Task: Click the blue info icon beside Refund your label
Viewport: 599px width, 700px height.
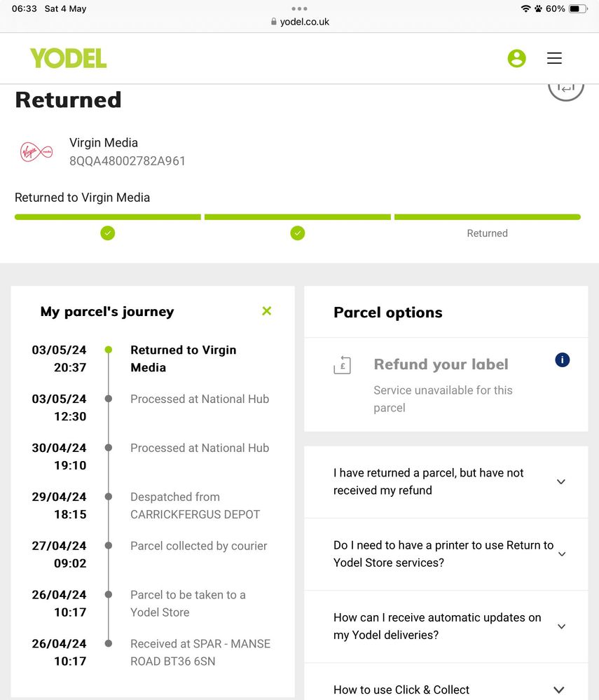Action: 562,360
